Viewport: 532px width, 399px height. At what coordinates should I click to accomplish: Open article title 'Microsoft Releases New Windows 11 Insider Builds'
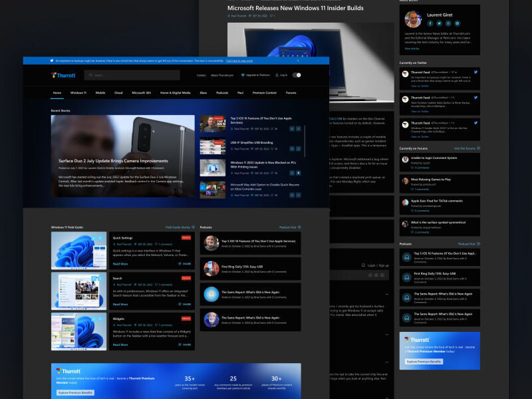pyautogui.click(x=295, y=8)
